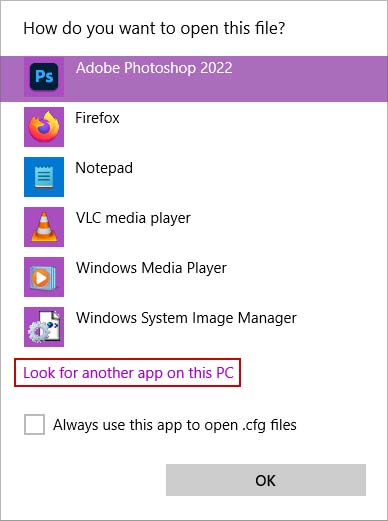Click the Windows Media Player play icon

point(44,277)
